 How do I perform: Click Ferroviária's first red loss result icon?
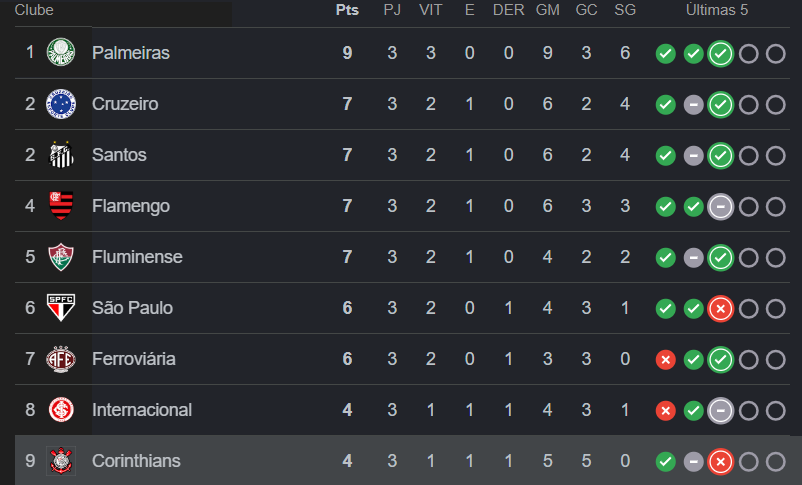click(x=665, y=360)
